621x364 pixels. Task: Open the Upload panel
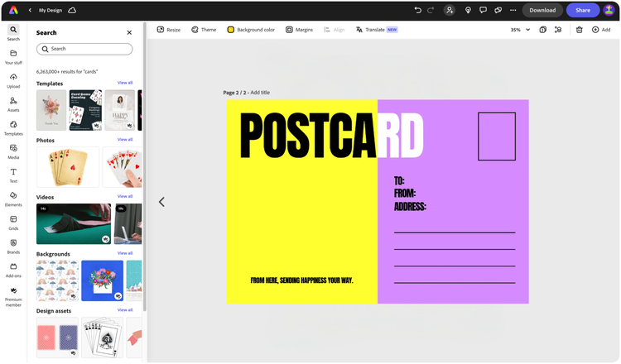13,81
